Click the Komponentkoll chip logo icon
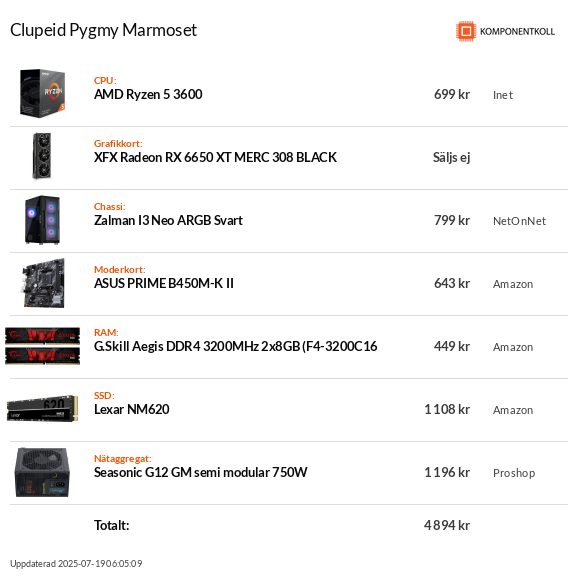 tap(466, 31)
